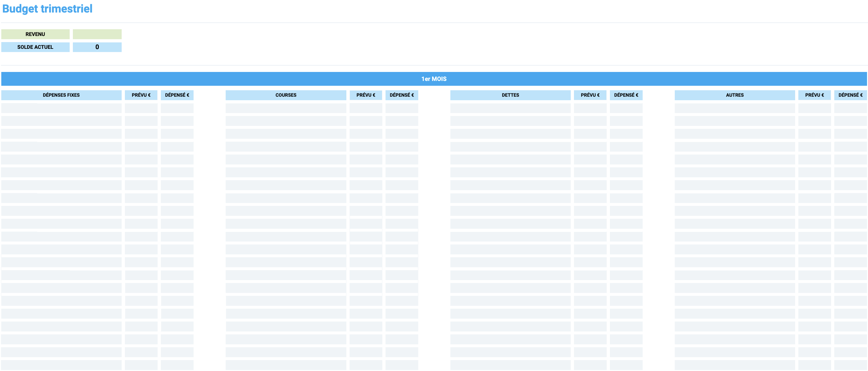Viewport: 868px width, 371px height.
Task: Click the AUTRES column header
Action: click(x=735, y=95)
